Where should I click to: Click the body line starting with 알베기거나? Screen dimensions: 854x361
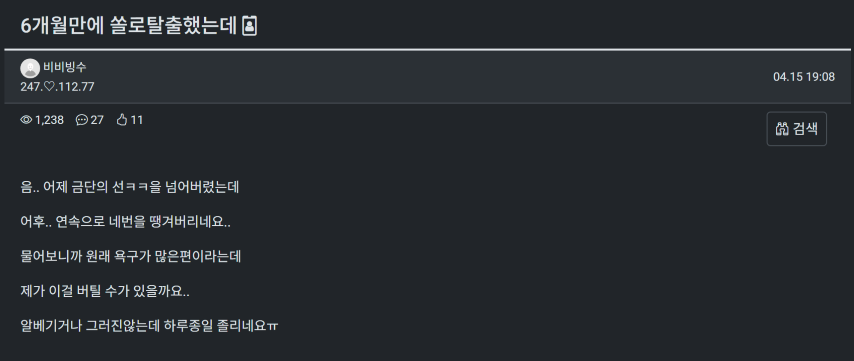(x=149, y=326)
